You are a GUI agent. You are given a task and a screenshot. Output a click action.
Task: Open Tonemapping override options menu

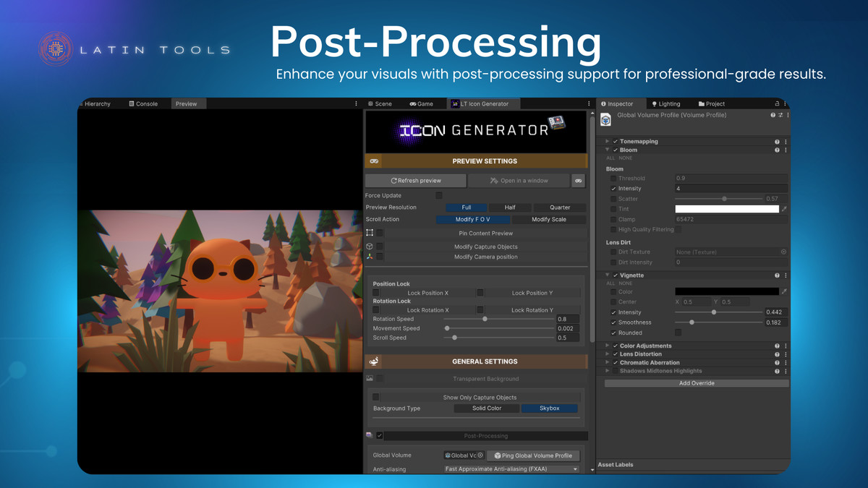pos(786,142)
